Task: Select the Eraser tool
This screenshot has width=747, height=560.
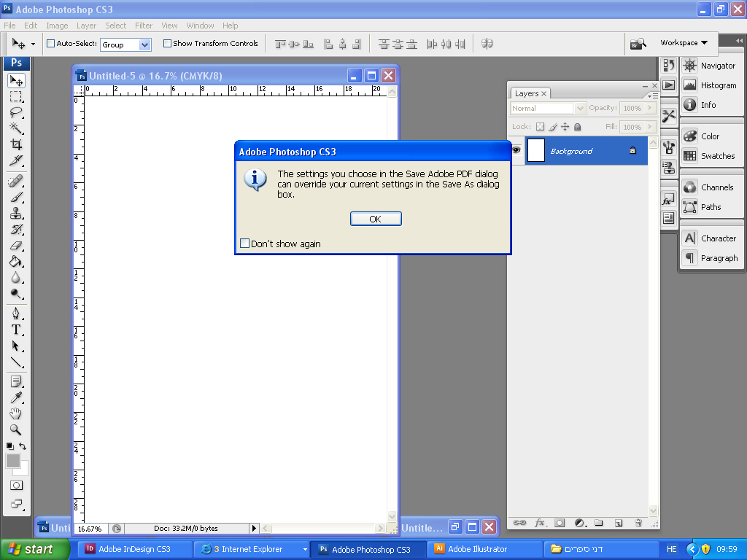Action: coord(16,246)
